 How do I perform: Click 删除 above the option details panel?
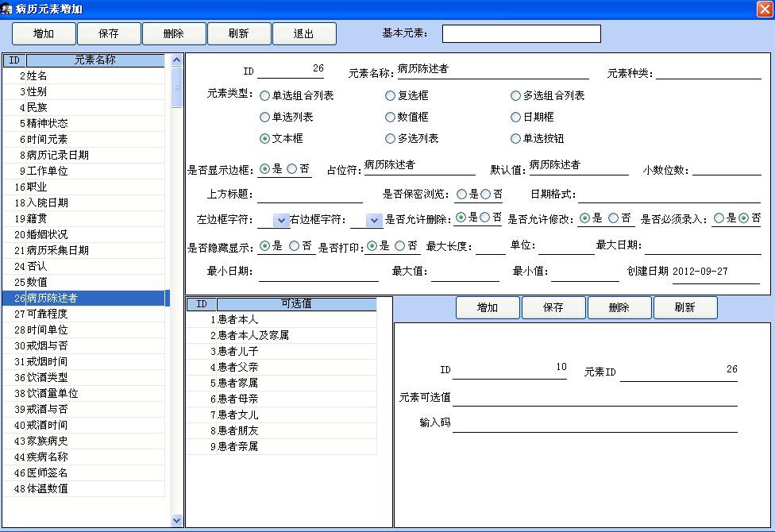coord(619,308)
